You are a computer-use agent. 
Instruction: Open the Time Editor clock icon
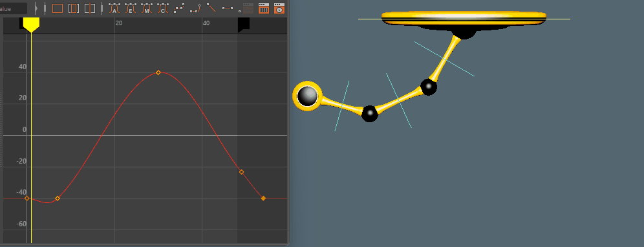[279, 8]
